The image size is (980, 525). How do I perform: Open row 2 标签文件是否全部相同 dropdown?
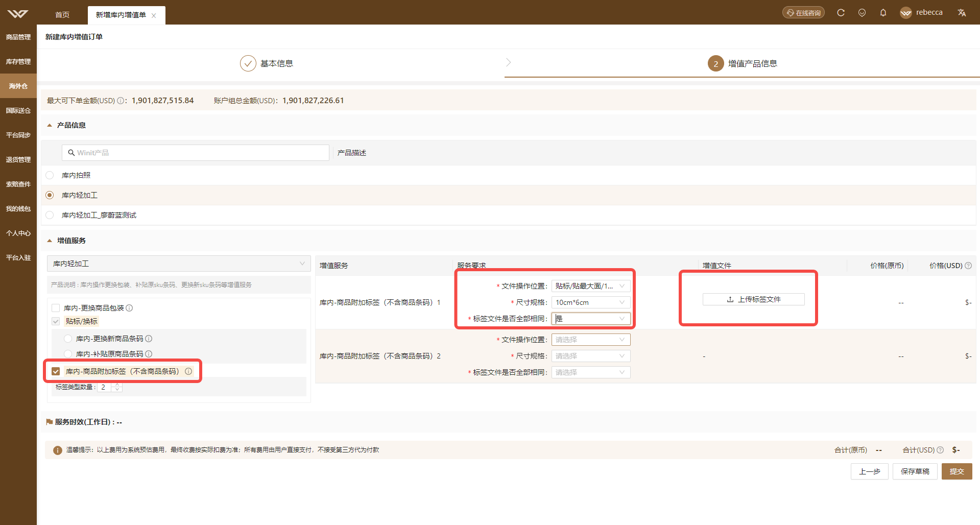tap(591, 372)
